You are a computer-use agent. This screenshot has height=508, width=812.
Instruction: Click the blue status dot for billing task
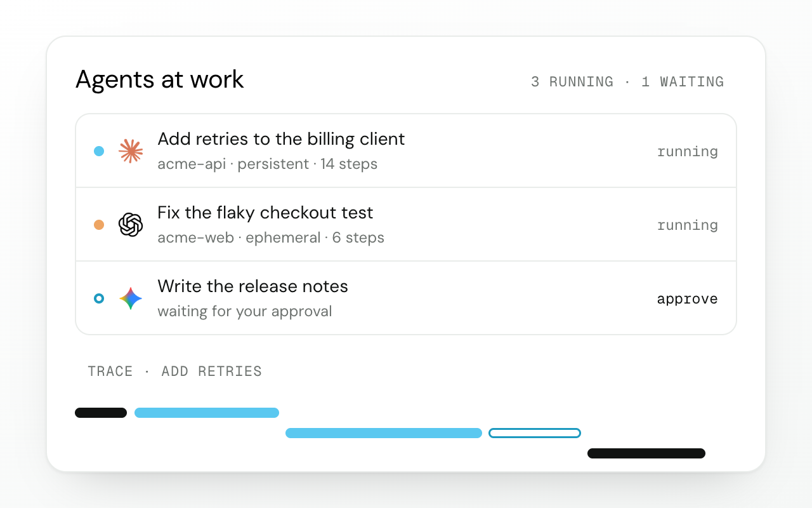99,151
